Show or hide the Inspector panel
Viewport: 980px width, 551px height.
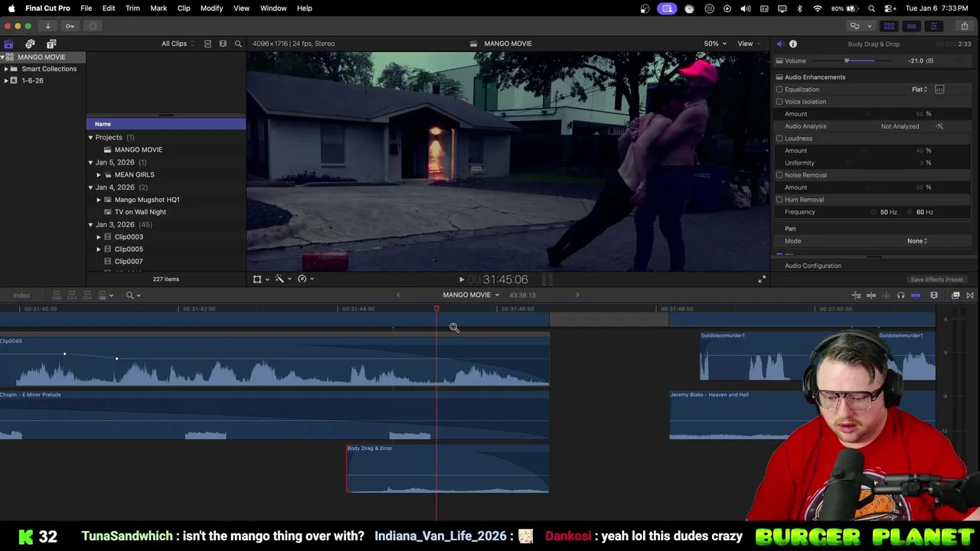(933, 26)
